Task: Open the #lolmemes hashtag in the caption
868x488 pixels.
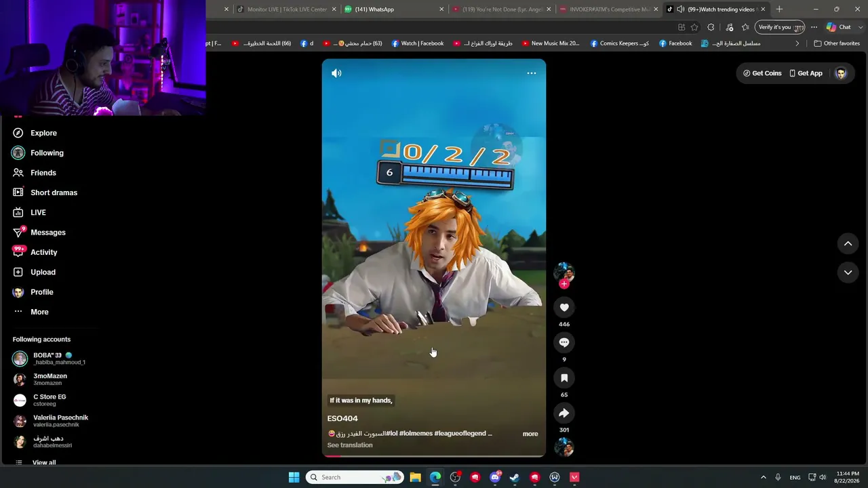Action: (x=415, y=434)
